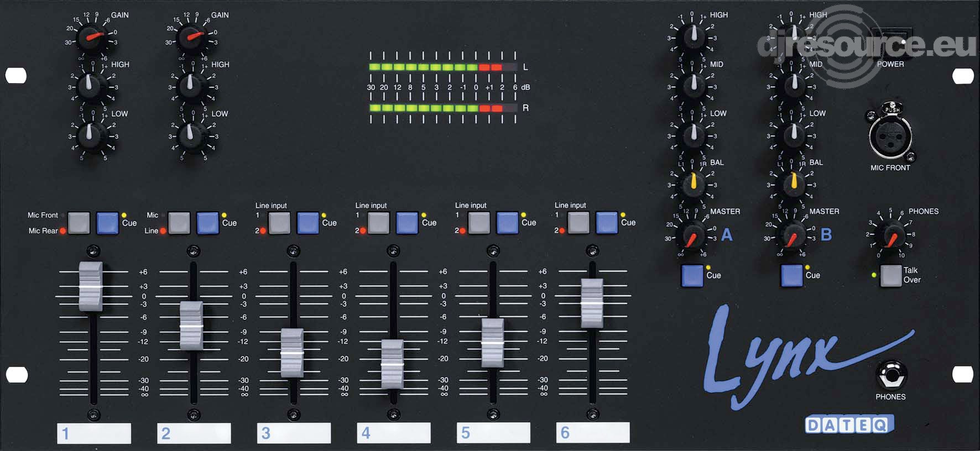Click the yellow Talk Over indicator LED
The height and width of the screenshot is (451, 980).
pyautogui.click(x=874, y=275)
